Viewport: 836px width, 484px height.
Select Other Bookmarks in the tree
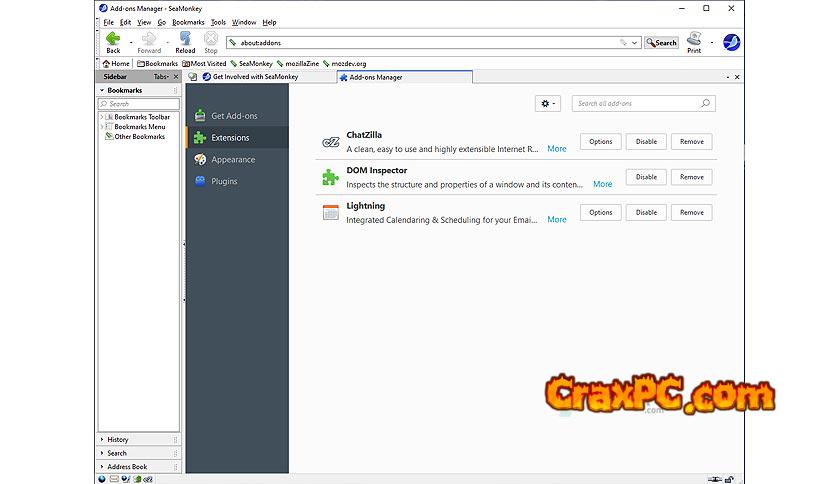pyautogui.click(x=135, y=136)
